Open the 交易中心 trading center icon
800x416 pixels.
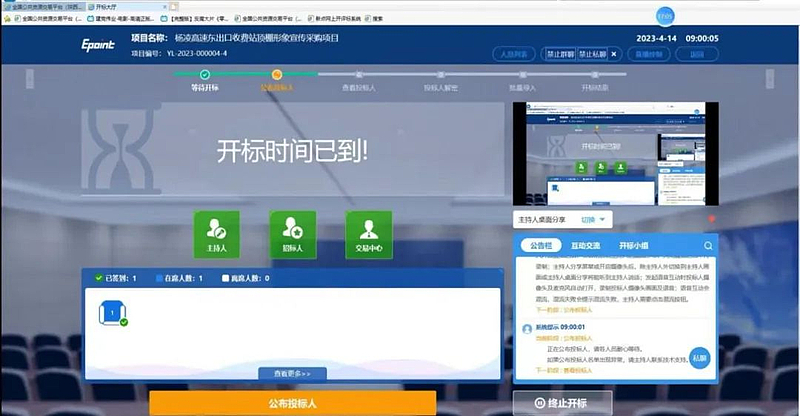coord(368,234)
